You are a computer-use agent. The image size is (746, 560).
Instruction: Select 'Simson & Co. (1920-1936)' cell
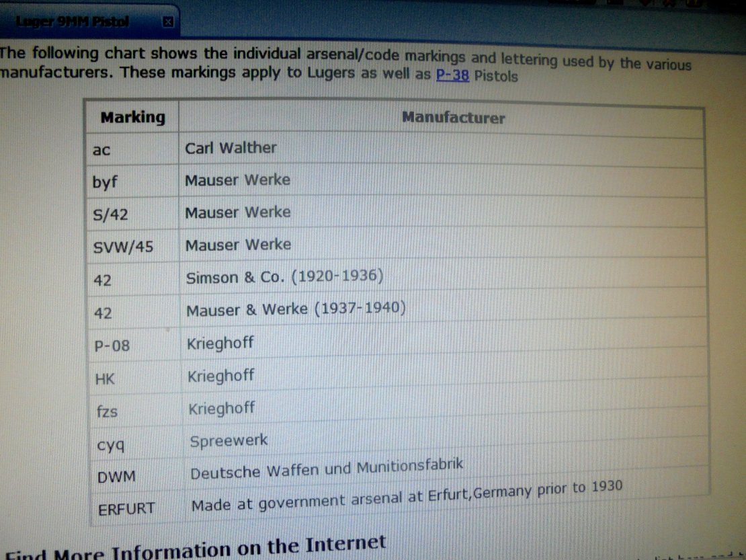(443, 276)
